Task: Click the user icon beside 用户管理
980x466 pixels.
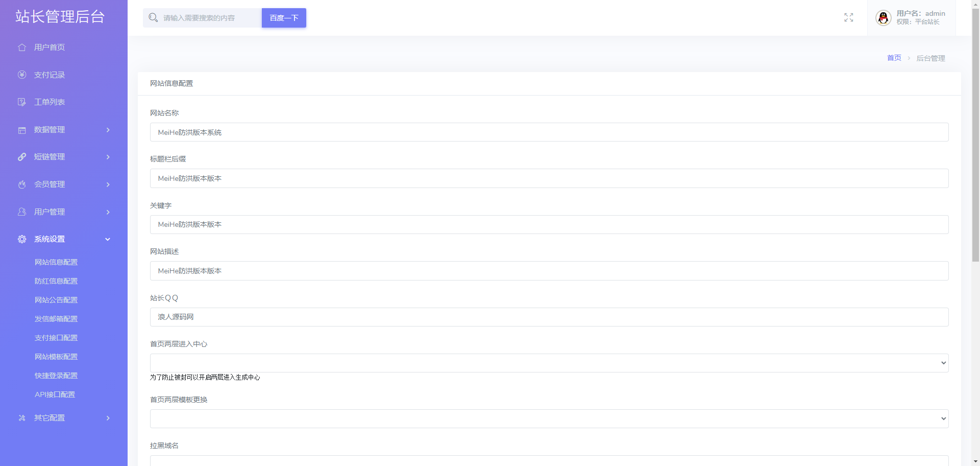Action: tap(22, 212)
